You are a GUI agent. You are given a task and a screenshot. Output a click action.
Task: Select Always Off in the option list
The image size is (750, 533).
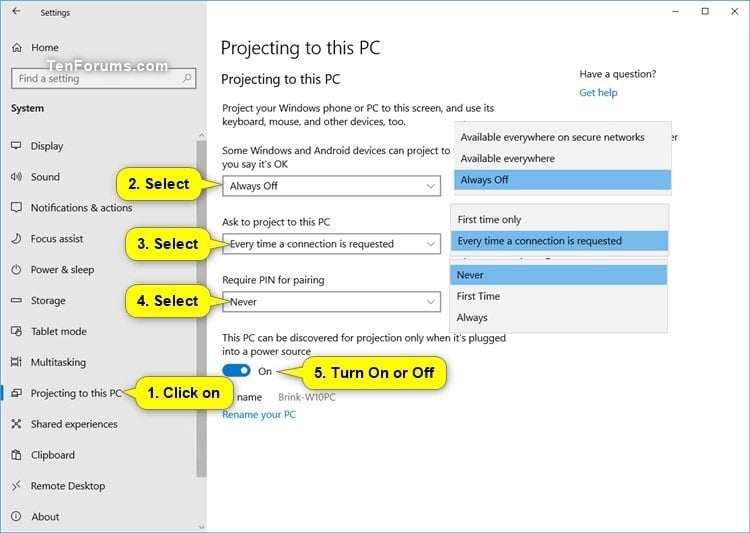562,180
